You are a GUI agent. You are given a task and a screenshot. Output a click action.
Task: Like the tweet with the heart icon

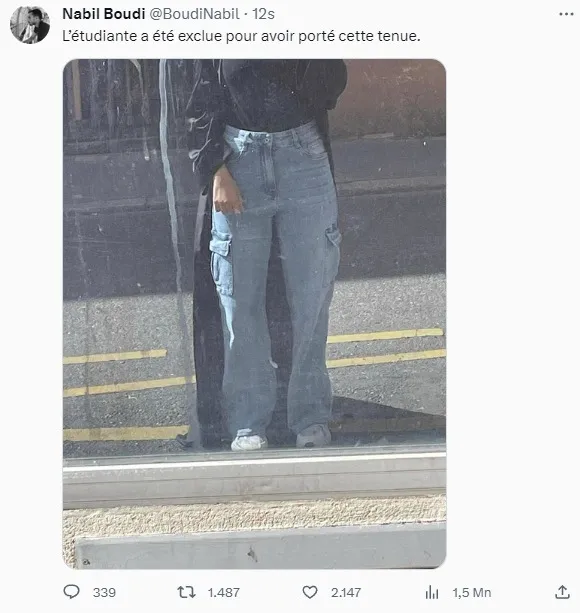click(310, 592)
